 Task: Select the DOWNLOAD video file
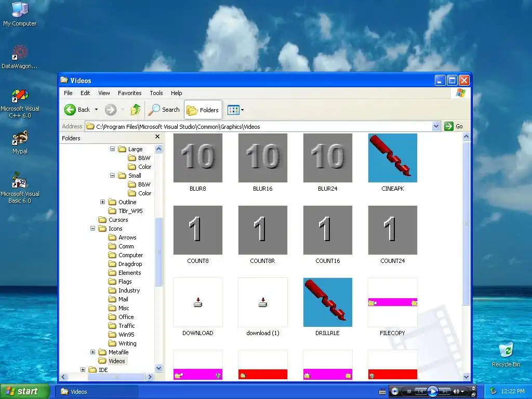(198, 302)
